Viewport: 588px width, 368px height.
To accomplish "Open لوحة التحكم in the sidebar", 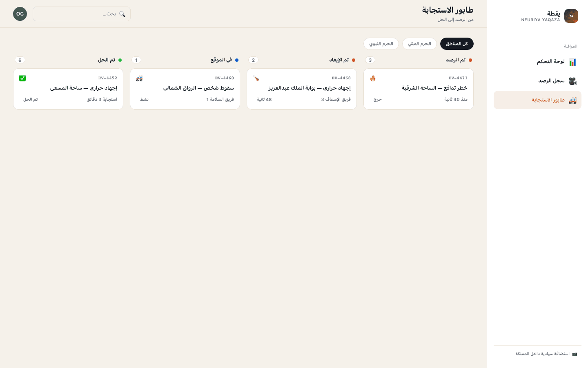I will click(x=537, y=62).
